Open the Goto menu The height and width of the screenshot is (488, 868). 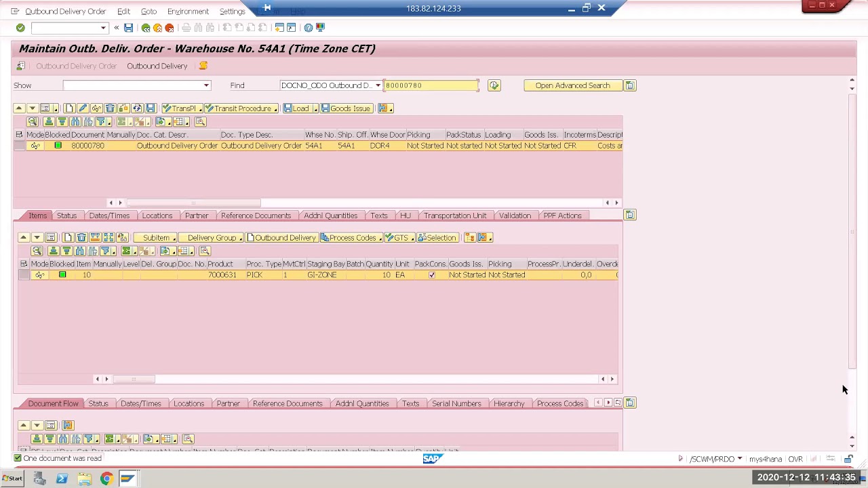149,12
